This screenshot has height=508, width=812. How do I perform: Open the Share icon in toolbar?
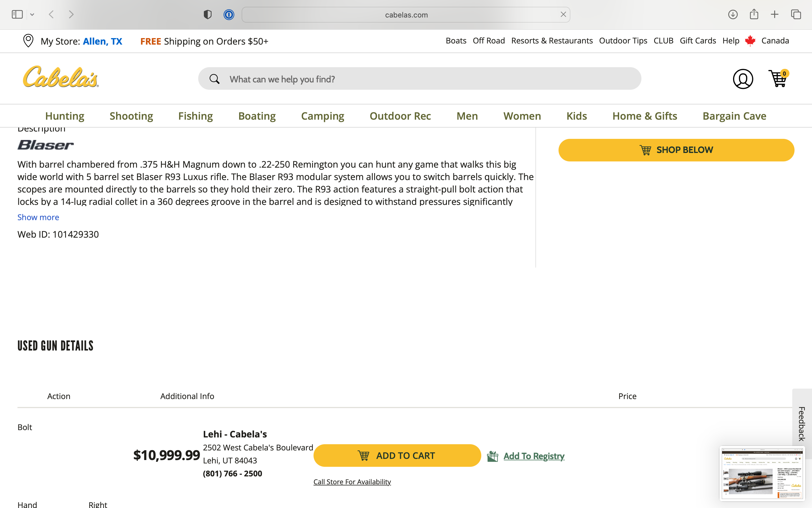(754, 14)
